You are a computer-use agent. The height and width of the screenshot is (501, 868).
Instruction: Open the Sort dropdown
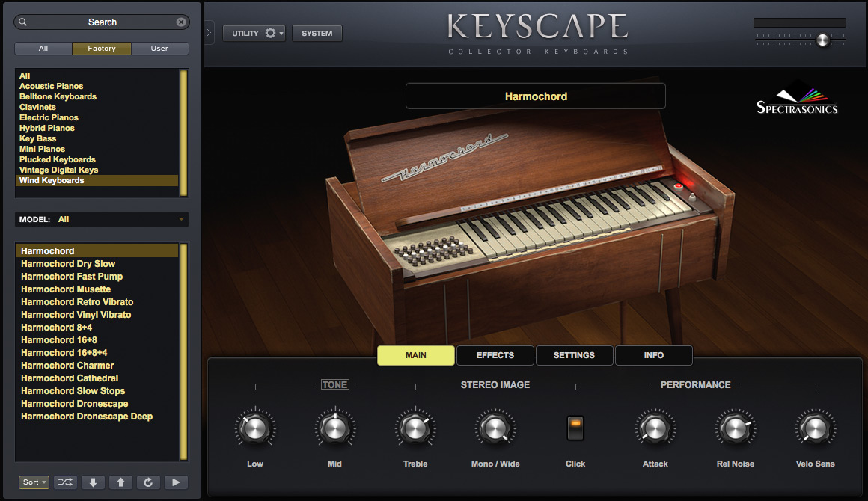[33, 482]
